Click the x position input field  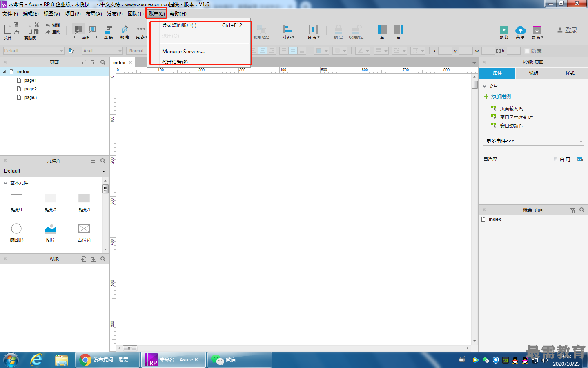(x=445, y=51)
